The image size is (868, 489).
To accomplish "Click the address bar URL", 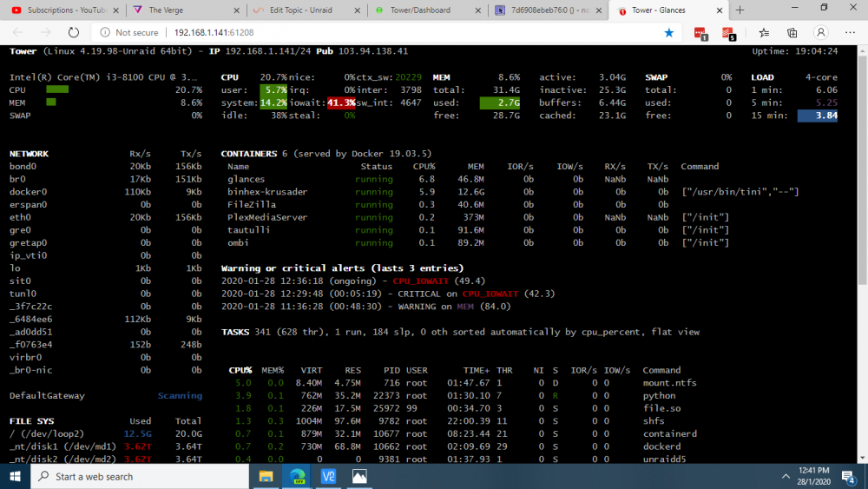I will tap(214, 33).
